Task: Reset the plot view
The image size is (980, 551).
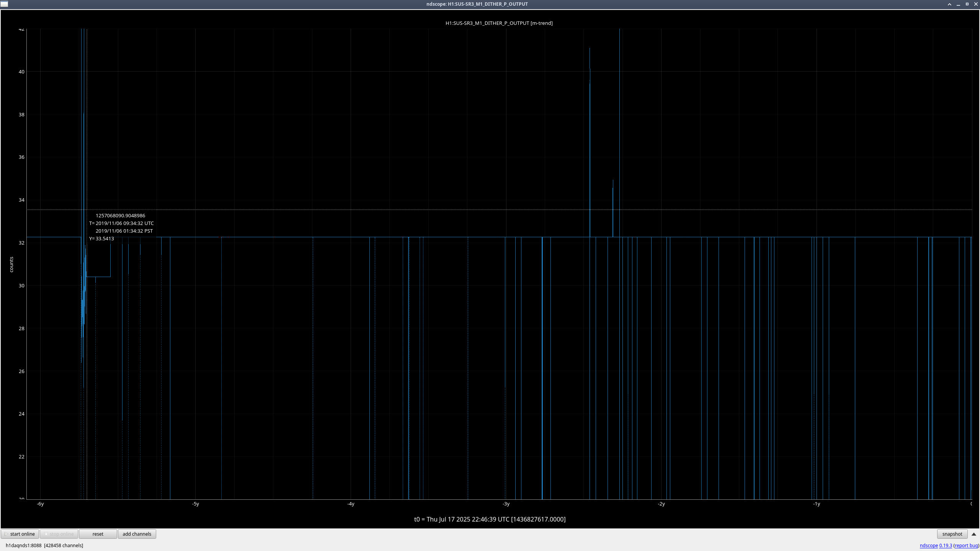Action: pos(98,534)
